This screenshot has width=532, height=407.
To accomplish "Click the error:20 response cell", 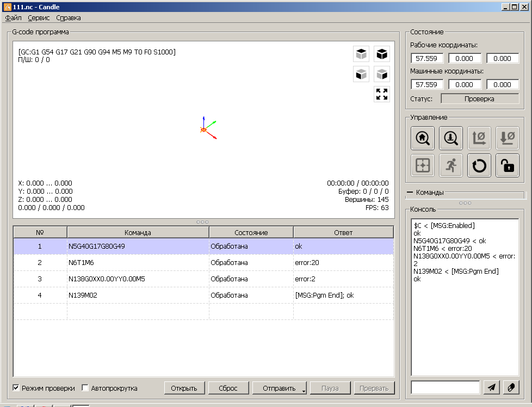I will [x=343, y=263].
